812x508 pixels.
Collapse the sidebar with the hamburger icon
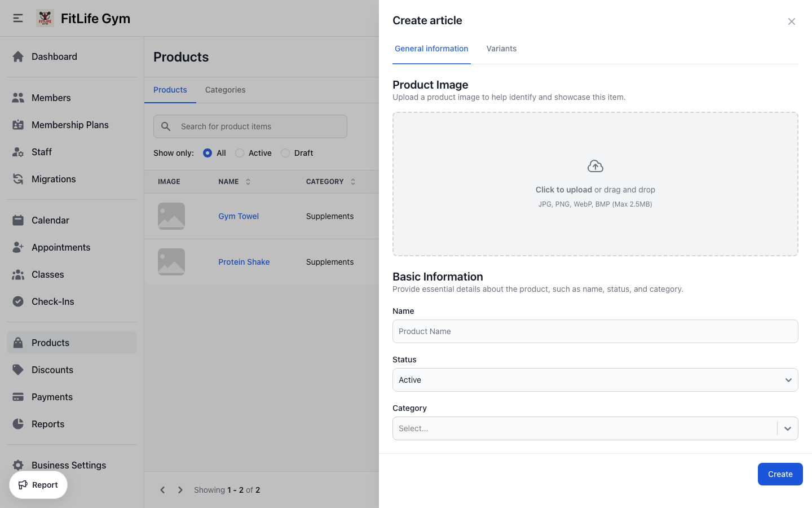pos(17,17)
